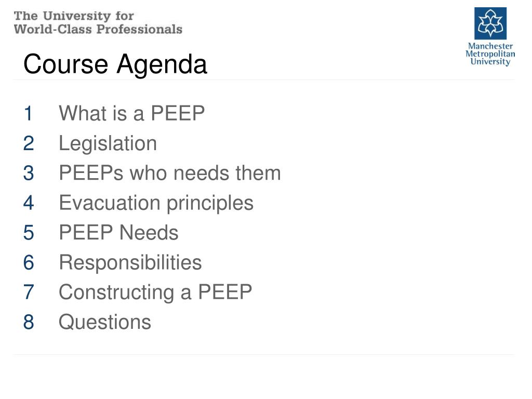Viewport: 532px width, 399px height.
Task: Click the Questions agenda item
Action: click(x=105, y=322)
